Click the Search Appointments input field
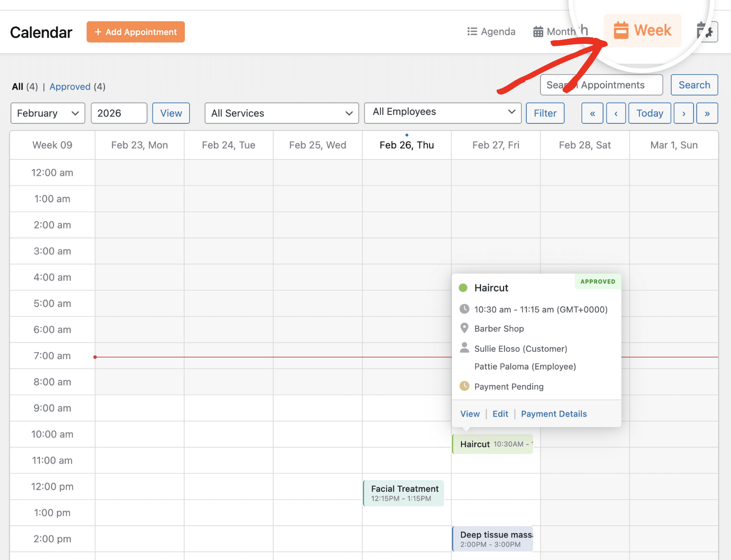731x560 pixels. (601, 85)
